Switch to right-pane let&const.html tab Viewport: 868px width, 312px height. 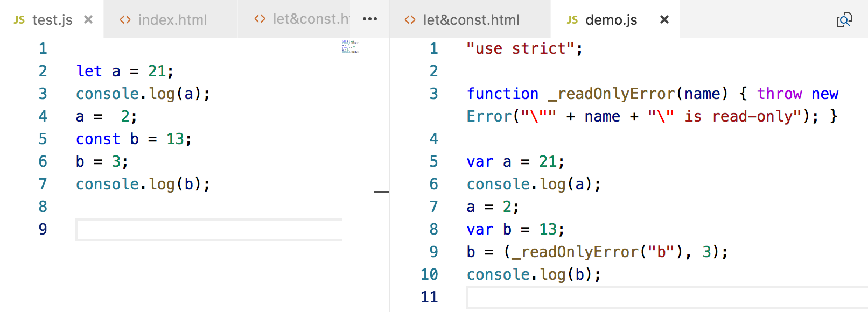pos(471,20)
